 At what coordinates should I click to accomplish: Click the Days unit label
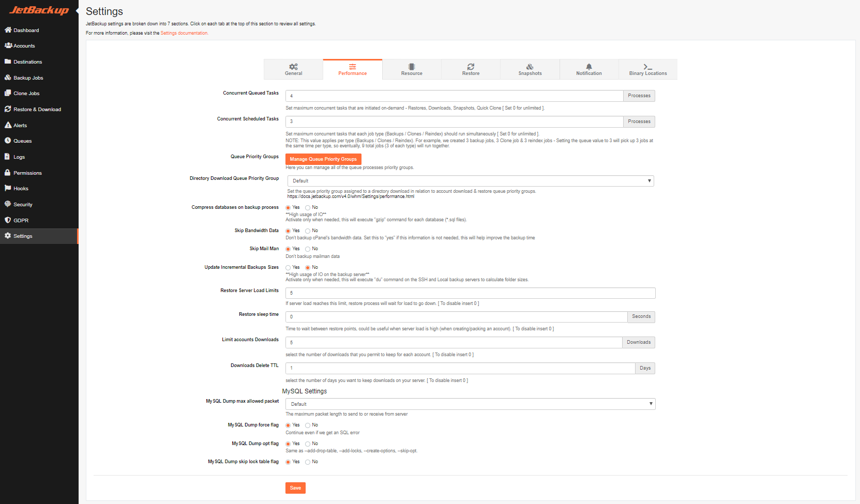tap(645, 368)
